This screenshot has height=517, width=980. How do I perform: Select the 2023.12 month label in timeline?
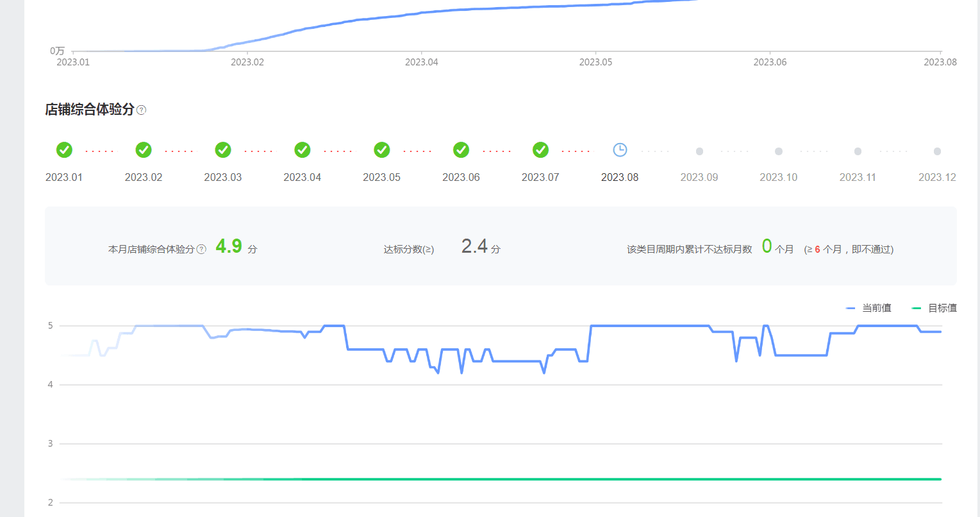(x=937, y=177)
